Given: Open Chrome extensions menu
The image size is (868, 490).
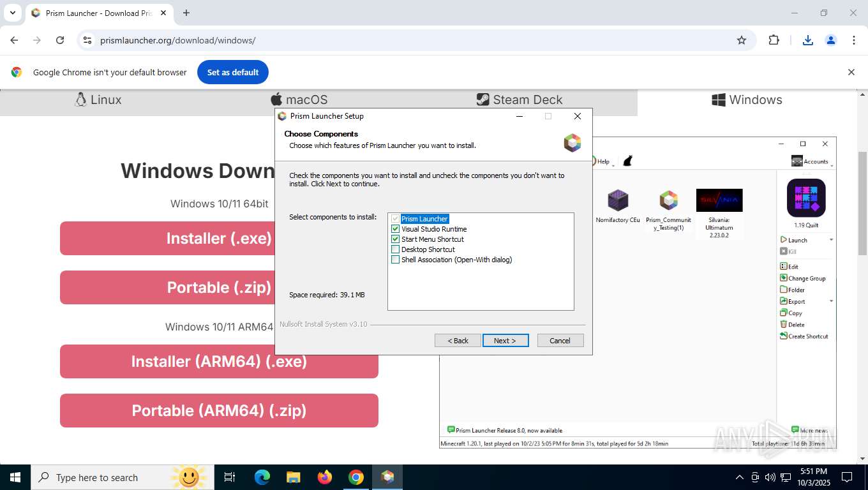Looking at the screenshot, I should [774, 40].
